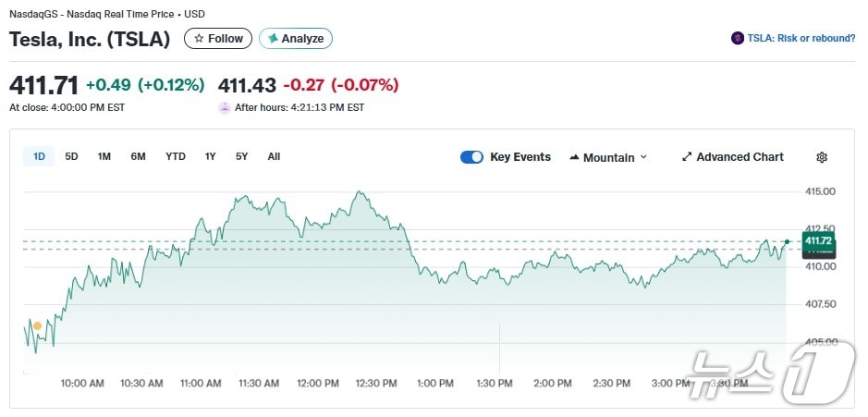Expand the Mountain chart type dropdown
868x417 pixels.
(643, 157)
